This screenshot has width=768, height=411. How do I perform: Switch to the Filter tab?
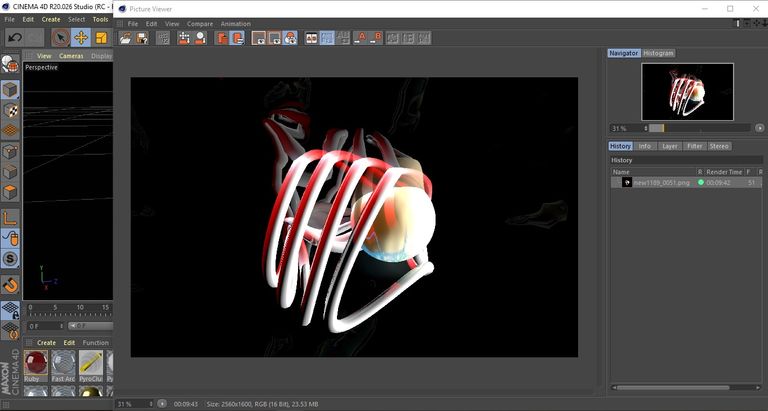click(695, 146)
